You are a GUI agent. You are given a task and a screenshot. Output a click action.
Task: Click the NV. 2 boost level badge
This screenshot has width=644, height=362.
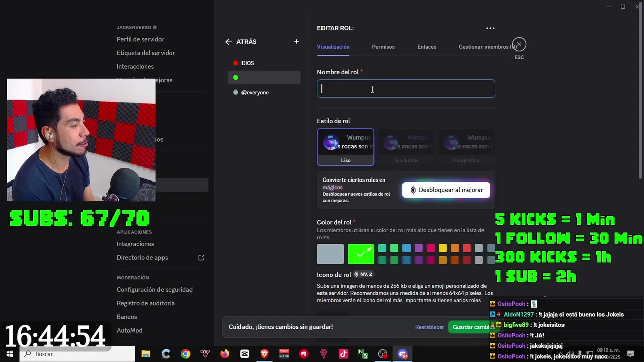[x=363, y=274]
